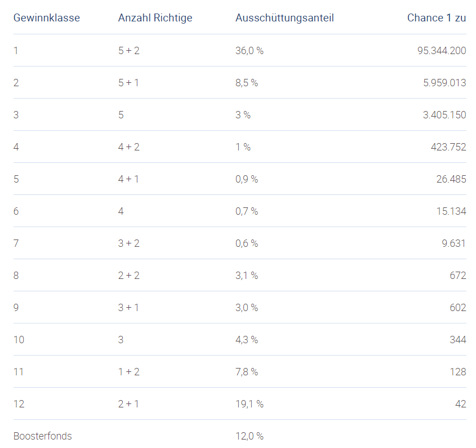Click the 15.134 odds value
This screenshot has height=448, width=476.
point(450,211)
